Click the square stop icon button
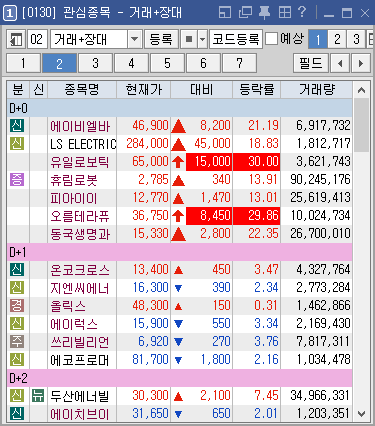 click(x=189, y=40)
